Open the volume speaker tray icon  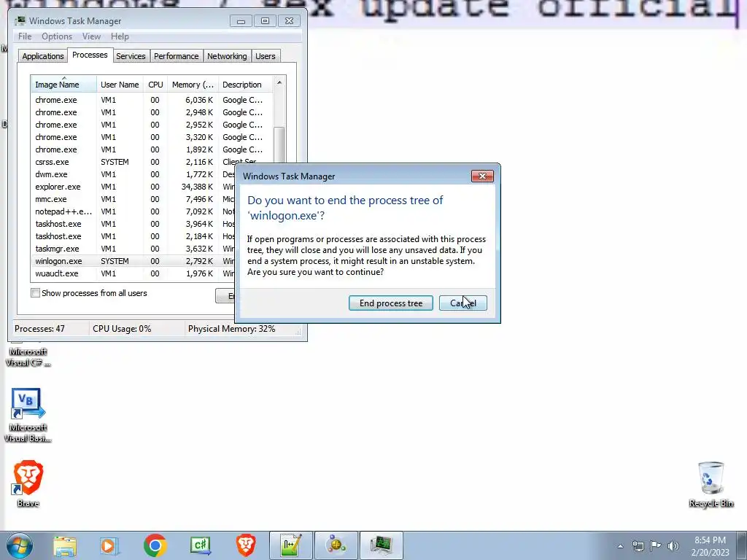click(x=673, y=546)
